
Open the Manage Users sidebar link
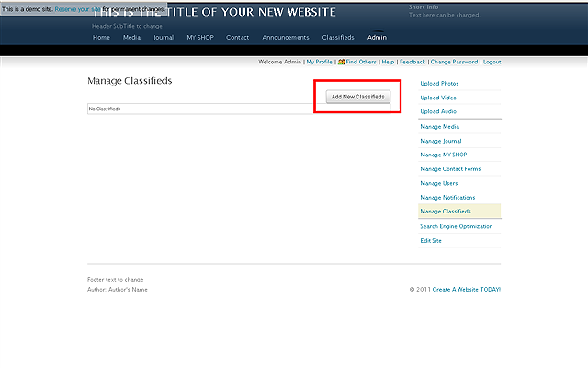438,183
